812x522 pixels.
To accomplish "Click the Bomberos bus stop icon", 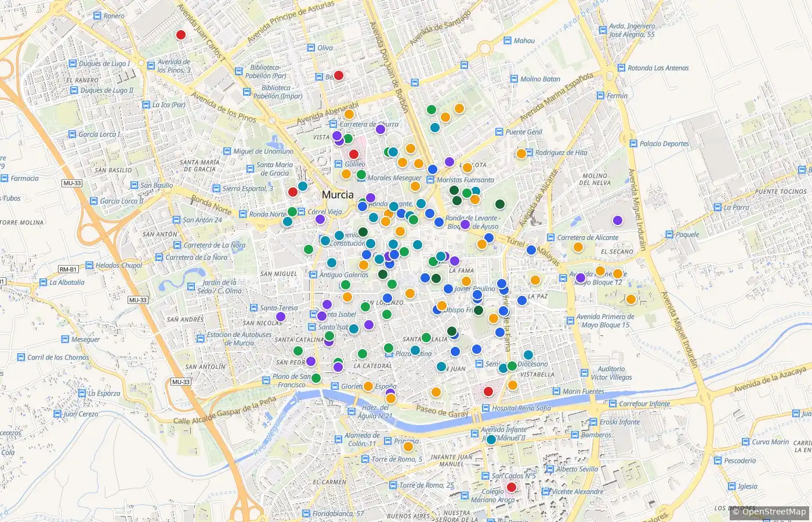I will pos(575,435).
